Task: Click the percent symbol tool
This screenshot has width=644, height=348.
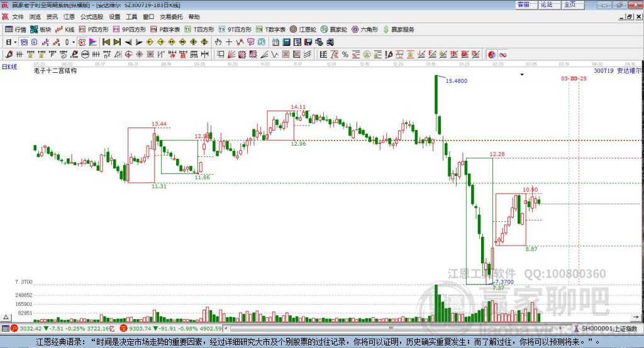Action: [x=345, y=54]
